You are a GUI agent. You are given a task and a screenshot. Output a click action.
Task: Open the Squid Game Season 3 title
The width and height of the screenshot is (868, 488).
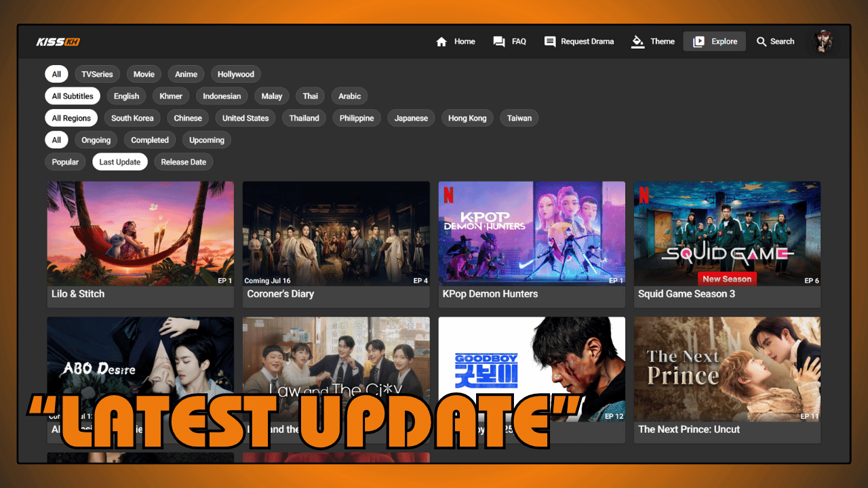click(x=686, y=294)
